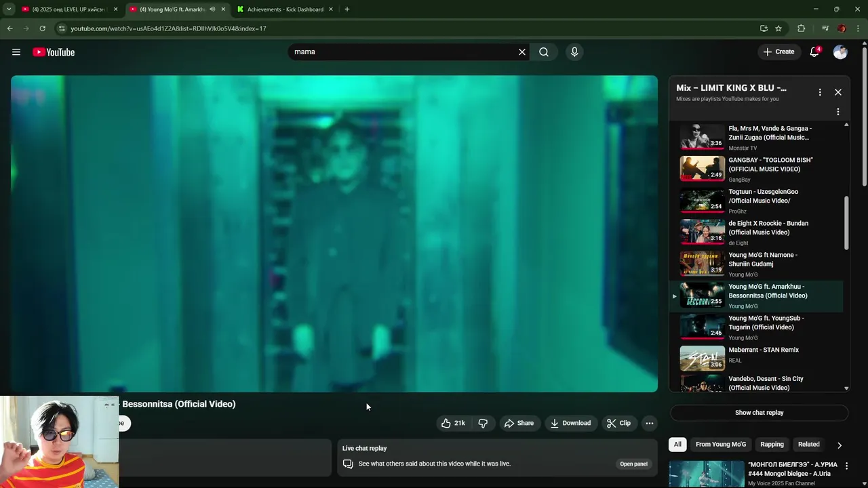Open the Chrome profile avatar
Image resolution: width=868 pixels, height=488 pixels.
tap(842, 28)
